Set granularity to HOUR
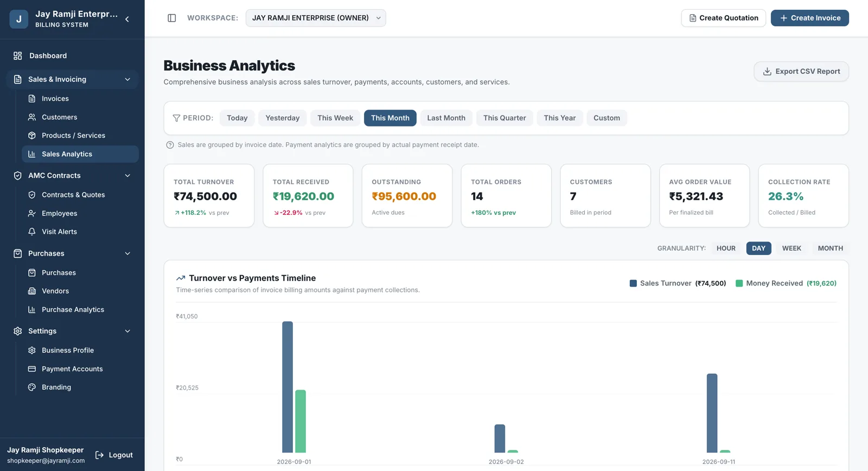This screenshot has width=868, height=471. tap(726, 249)
